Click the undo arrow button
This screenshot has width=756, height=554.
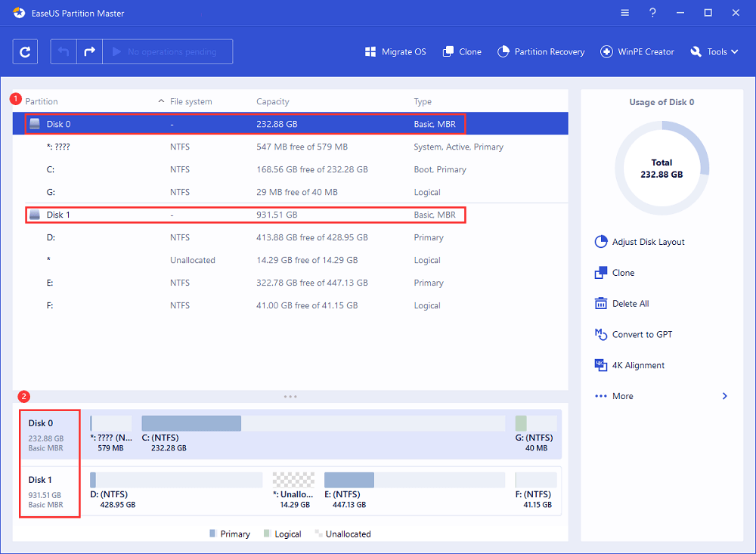pos(64,51)
